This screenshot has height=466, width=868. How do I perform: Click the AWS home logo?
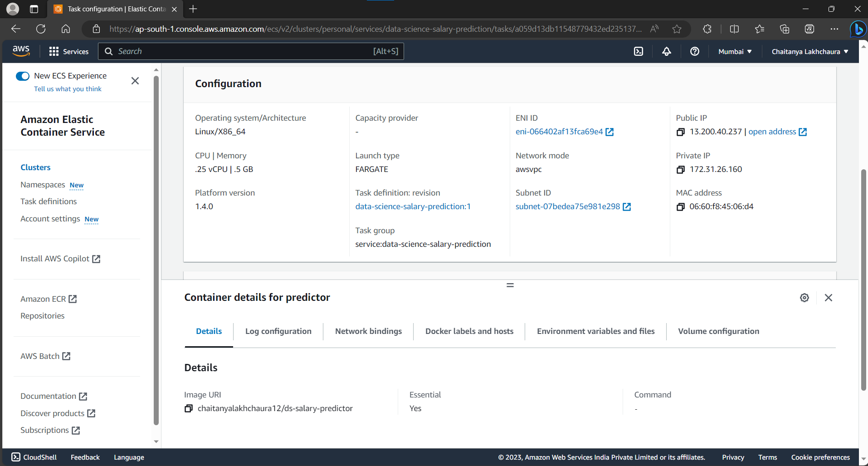21,51
